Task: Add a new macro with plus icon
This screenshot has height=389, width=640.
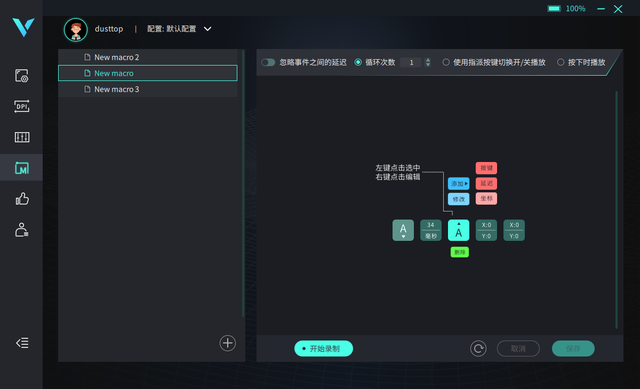Action: click(228, 343)
